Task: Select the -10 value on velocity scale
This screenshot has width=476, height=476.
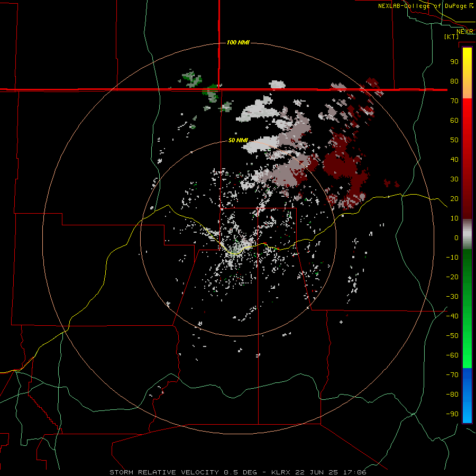Action: 452,258
